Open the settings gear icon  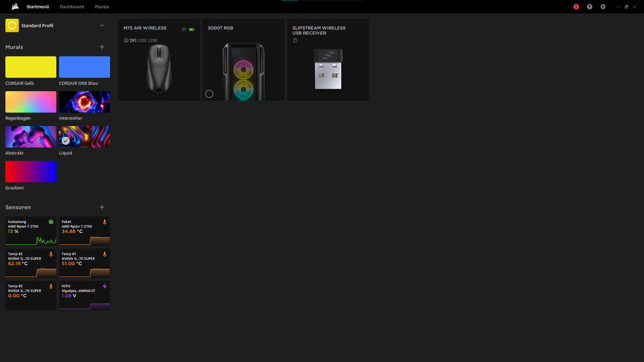(x=603, y=7)
